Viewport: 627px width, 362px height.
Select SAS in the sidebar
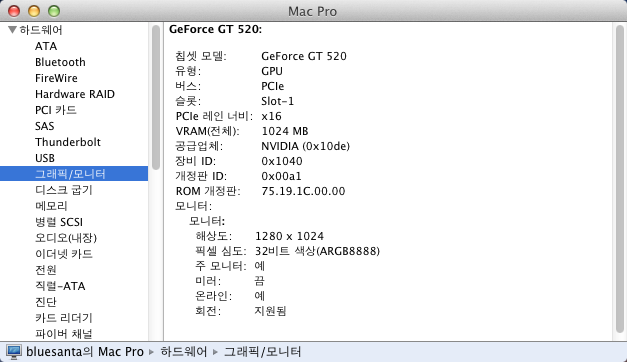tap(44, 126)
